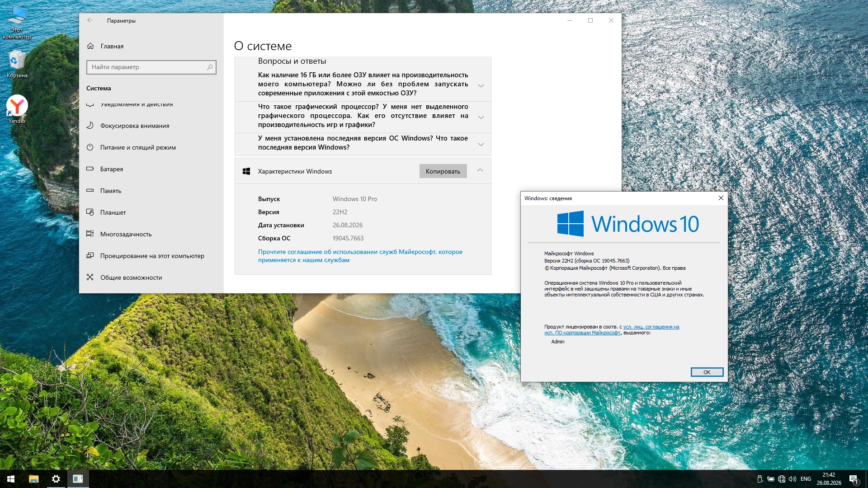868x488 pixels.
Task: Click the Сборка ОС value 19045.7663 in Settings
Action: point(348,238)
